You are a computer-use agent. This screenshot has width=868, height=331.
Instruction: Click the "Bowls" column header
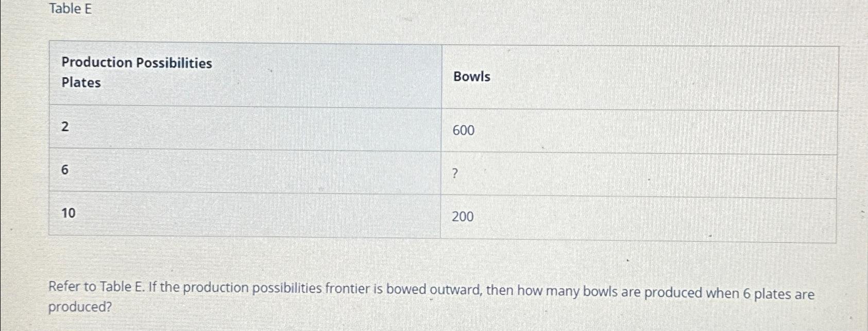coord(472,77)
